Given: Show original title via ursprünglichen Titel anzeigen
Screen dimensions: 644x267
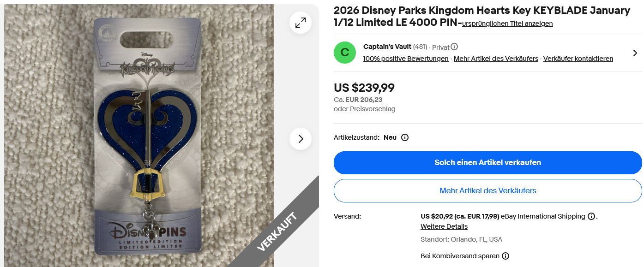Looking at the screenshot, I should [507, 24].
